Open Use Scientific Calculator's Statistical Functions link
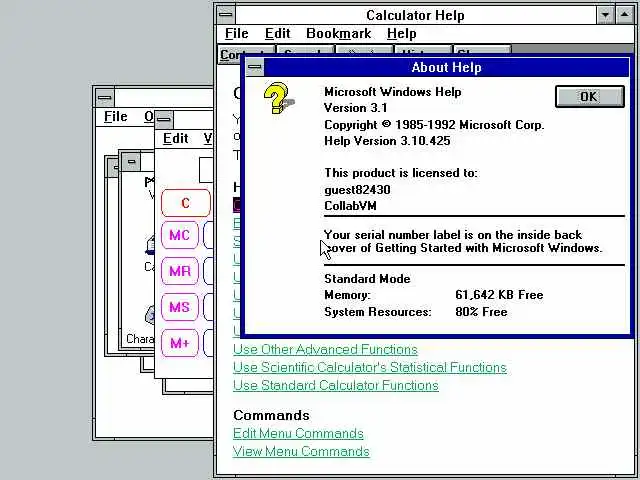Screen dimensions: 640x480 tap(370, 367)
